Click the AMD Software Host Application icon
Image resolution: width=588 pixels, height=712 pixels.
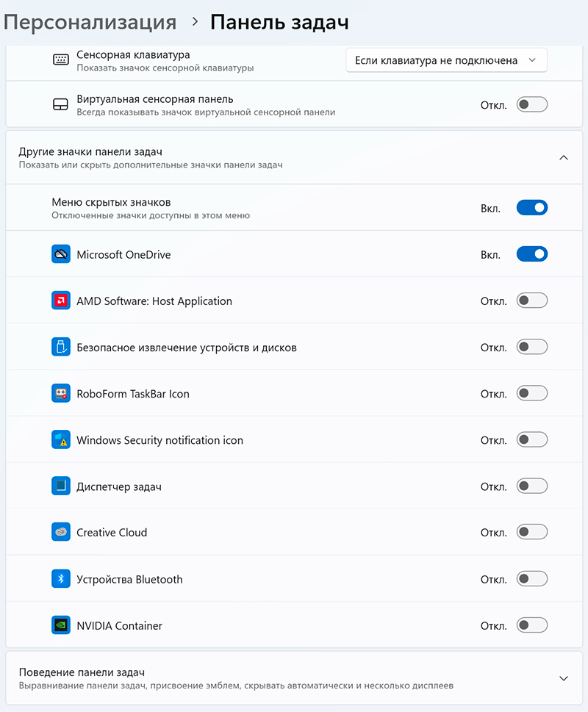click(60, 301)
